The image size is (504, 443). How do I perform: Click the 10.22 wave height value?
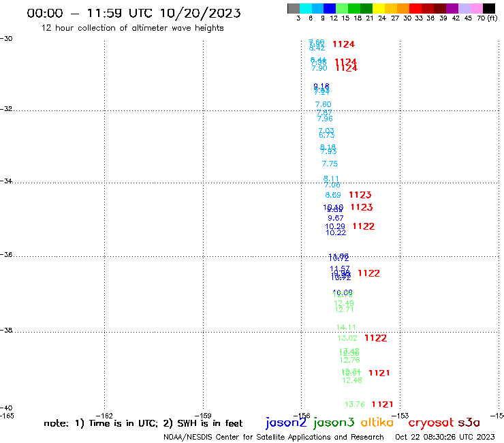tap(336, 232)
